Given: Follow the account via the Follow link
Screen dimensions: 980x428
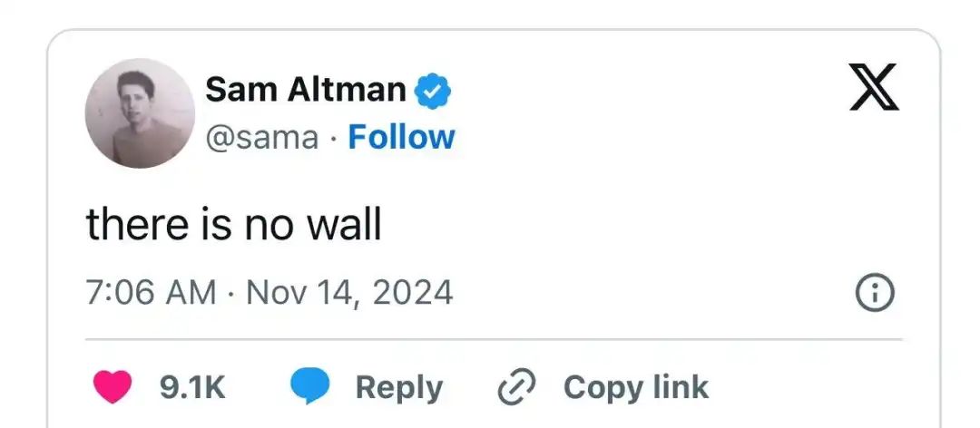Looking at the screenshot, I should click(x=402, y=137).
